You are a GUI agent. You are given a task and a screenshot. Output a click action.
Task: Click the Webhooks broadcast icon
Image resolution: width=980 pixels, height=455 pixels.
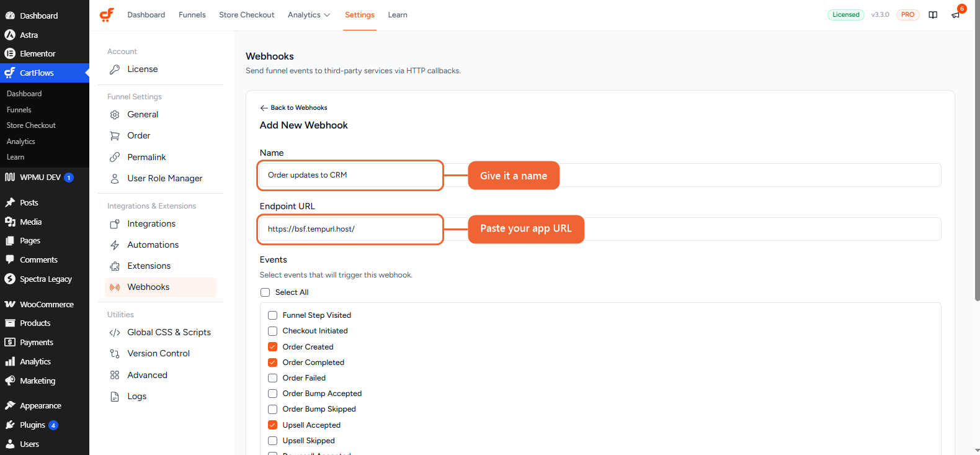pyautogui.click(x=115, y=287)
